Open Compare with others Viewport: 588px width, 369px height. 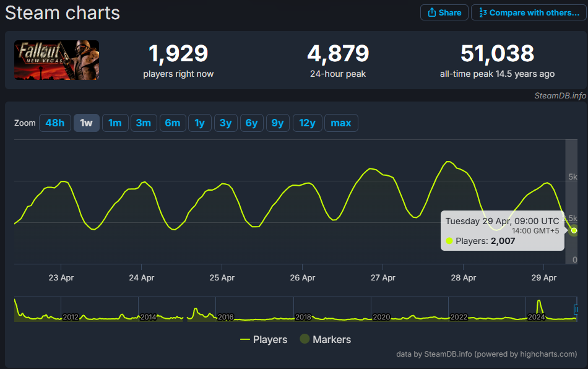pos(529,13)
